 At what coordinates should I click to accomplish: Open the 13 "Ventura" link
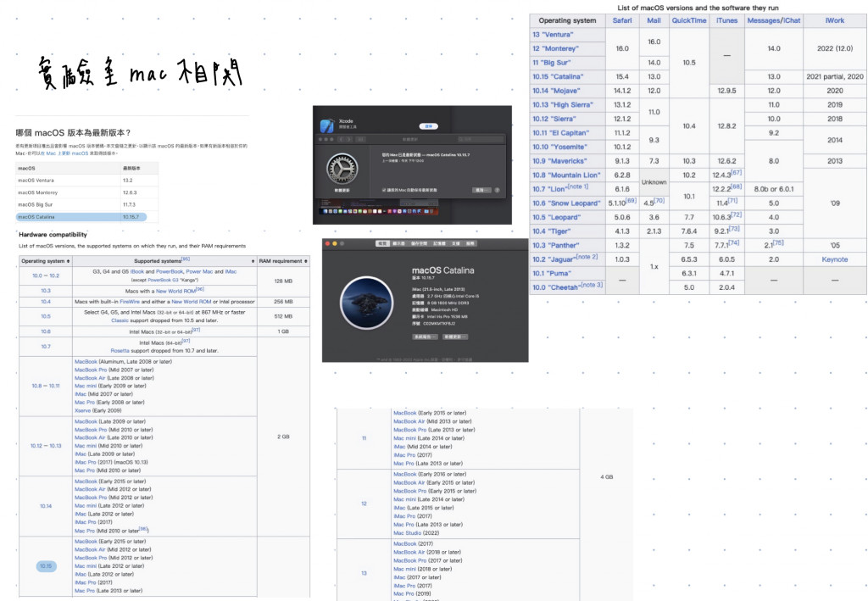(553, 34)
